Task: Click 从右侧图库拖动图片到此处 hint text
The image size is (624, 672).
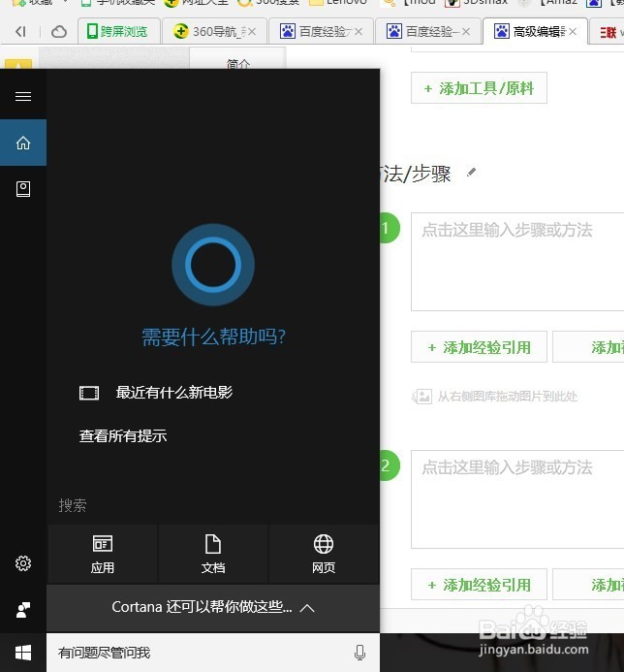Action: (x=508, y=397)
